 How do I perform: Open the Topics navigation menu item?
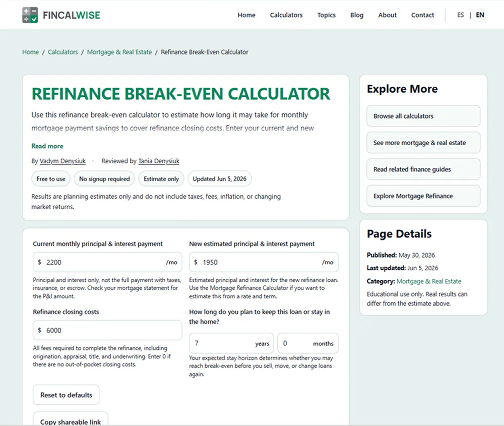pyautogui.click(x=326, y=15)
